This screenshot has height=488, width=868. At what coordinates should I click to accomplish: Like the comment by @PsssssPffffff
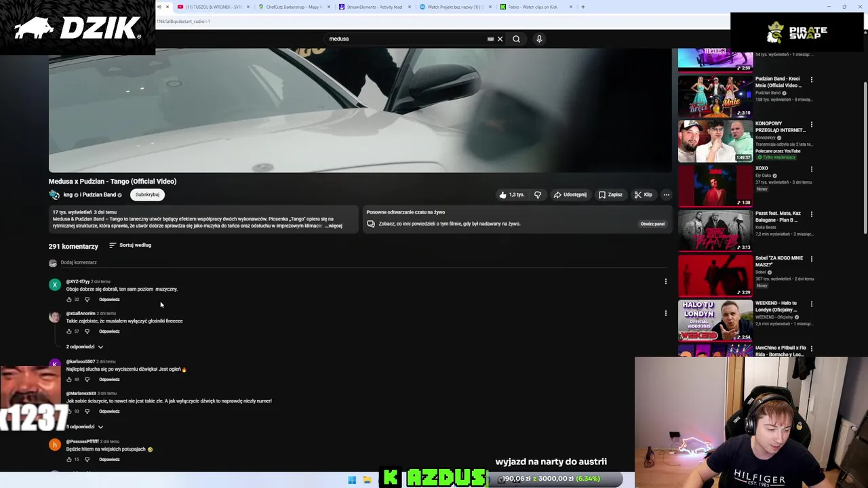pyautogui.click(x=69, y=460)
